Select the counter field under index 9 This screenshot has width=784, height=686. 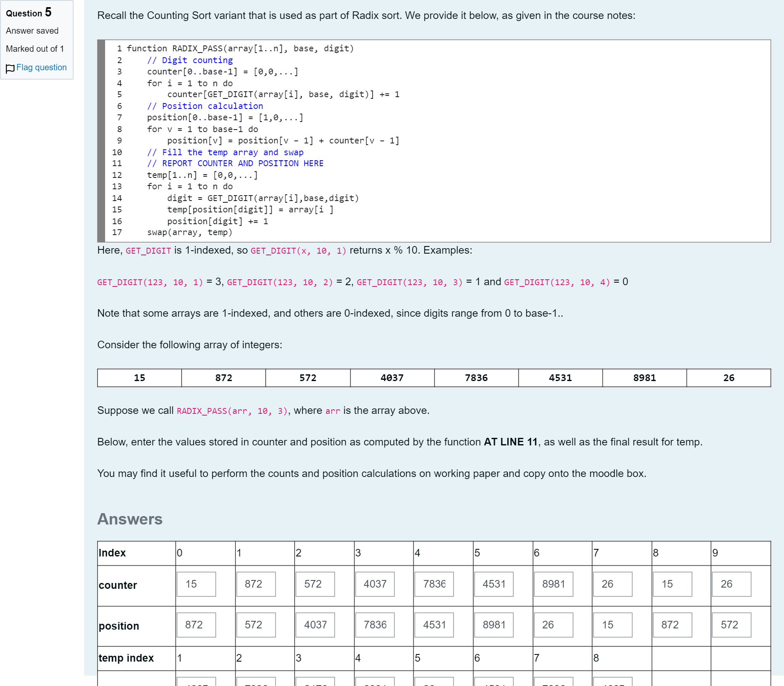tap(732, 584)
